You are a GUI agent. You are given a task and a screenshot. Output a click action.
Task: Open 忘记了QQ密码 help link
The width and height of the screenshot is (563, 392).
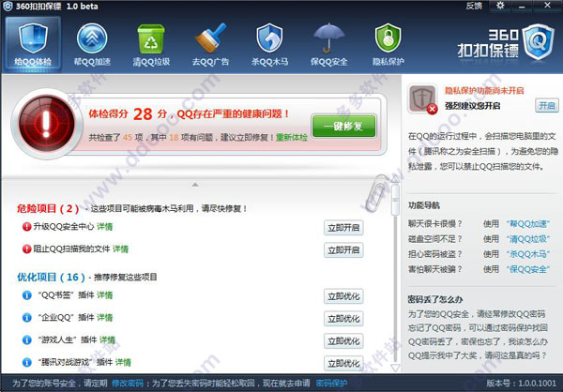click(478, 327)
